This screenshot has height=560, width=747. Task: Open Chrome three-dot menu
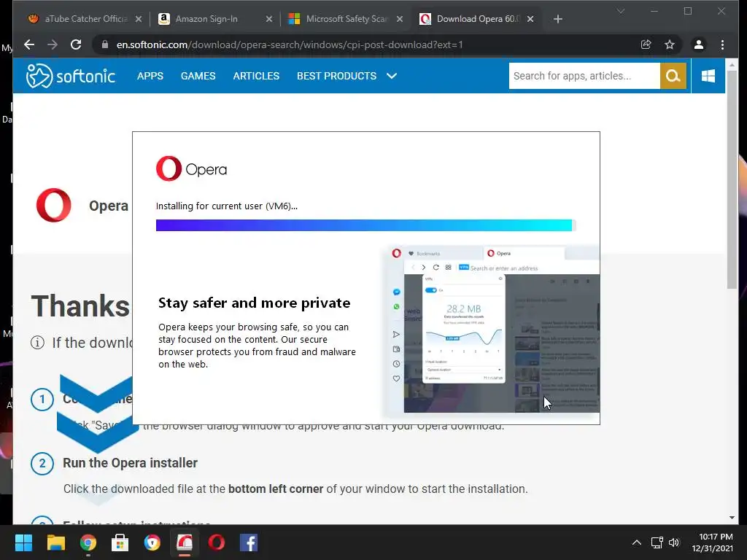coord(722,44)
